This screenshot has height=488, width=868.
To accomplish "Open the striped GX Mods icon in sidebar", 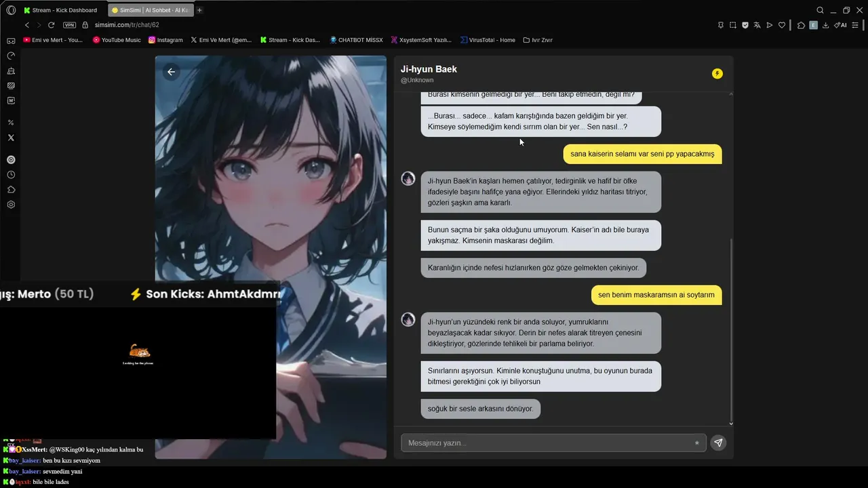I will tap(11, 85).
